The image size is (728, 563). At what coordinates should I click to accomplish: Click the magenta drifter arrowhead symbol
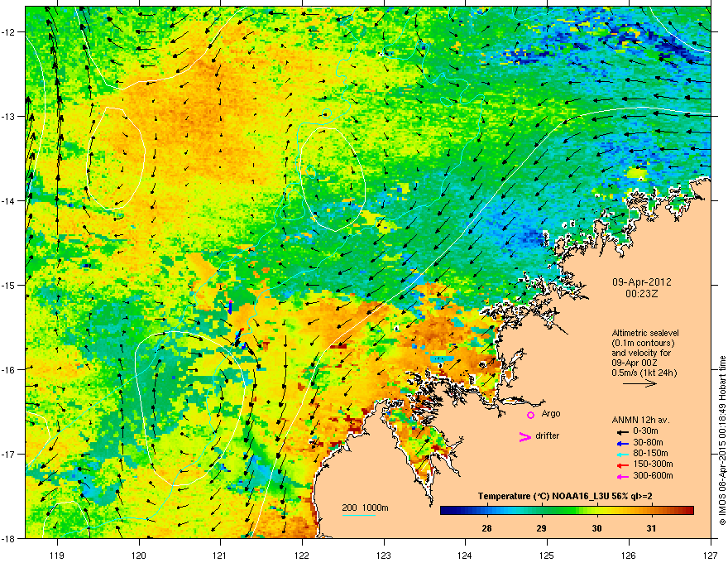[x=524, y=437]
